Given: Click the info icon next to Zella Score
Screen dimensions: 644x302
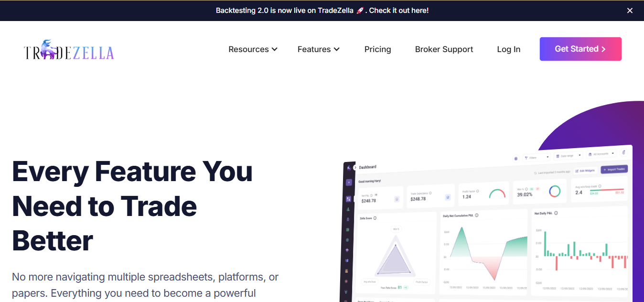Looking at the screenshot, I should tap(375, 218).
